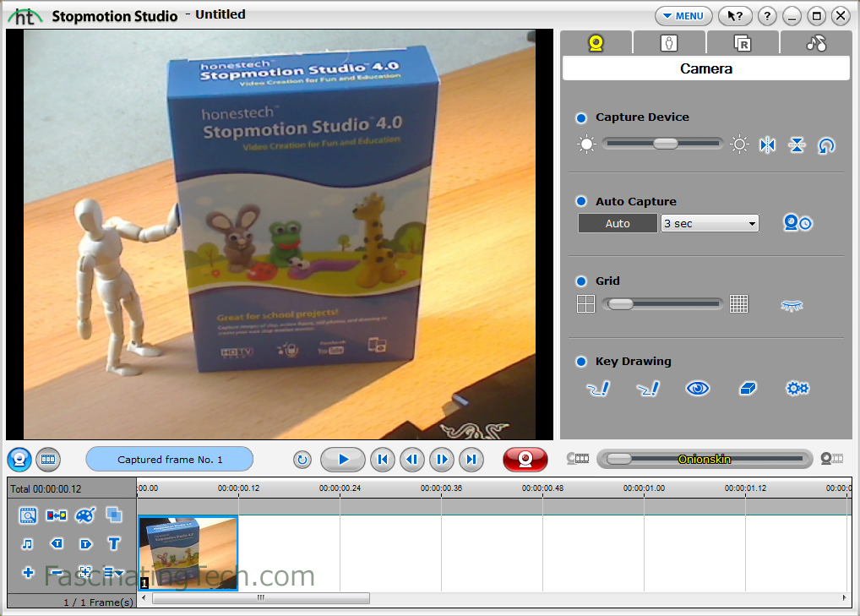Viewport: 860px width, 616px height.
Task: Add opening title with left T tag
Action: [57, 543]
